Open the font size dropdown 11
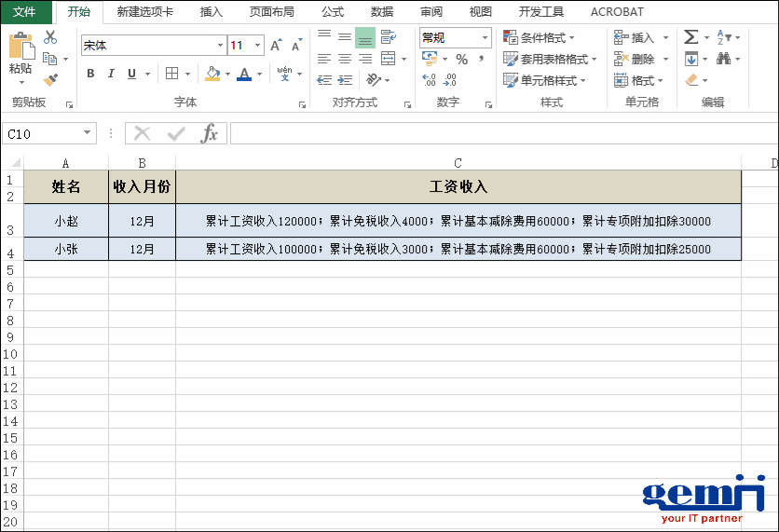This screenshot has width=779, height=532. pyautogui.click(x=257, y=46)
